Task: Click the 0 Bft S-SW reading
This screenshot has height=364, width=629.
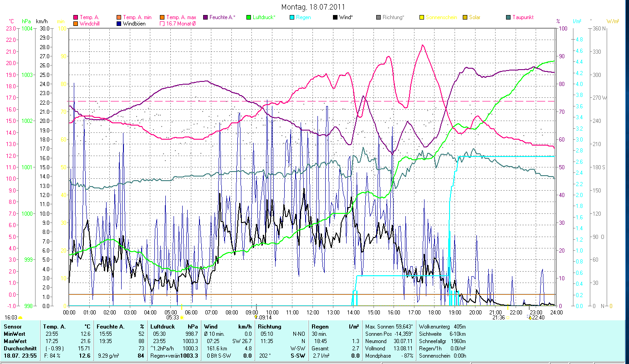Action: pos(220,356)
